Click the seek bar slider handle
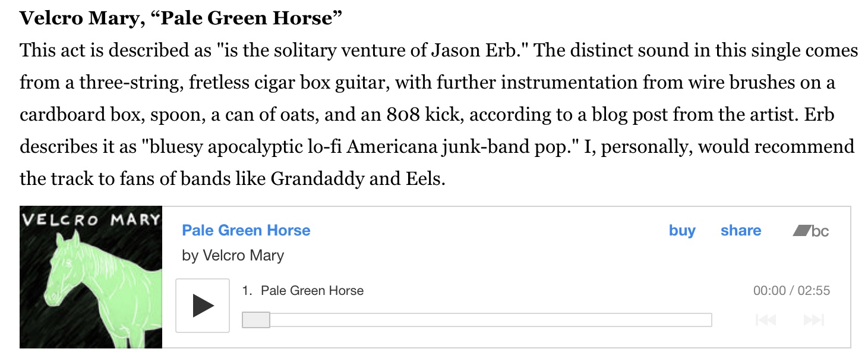 pos(256,320)
